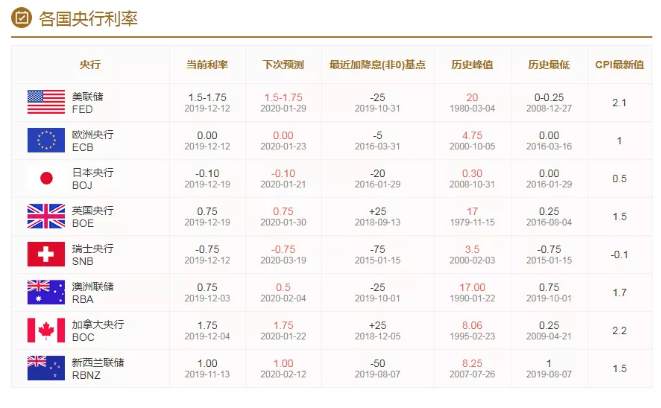Image resolution: width=661 pixels, height=408 pixels.
Task: Click BOC current rate dated 2019-12-04
Action: tap(207, 330)
